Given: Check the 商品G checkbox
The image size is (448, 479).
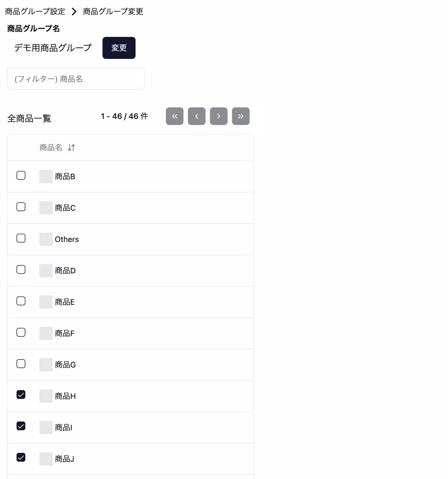Looking at the screenshot, I should point(21,363).
